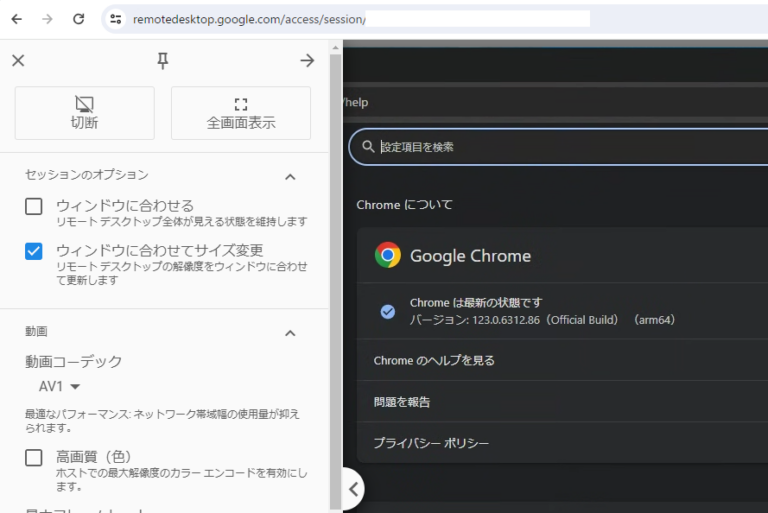The width and height of the screenshot is (768, 513).
Task: Disconnect the session with 切断 button
Action: [85, 113]
